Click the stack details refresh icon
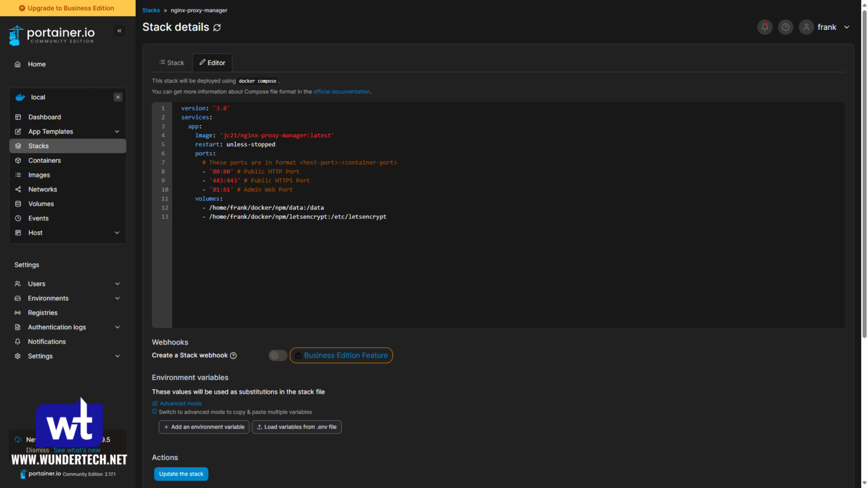This screenshot has width=868, height=488. (x=217, y=28)
